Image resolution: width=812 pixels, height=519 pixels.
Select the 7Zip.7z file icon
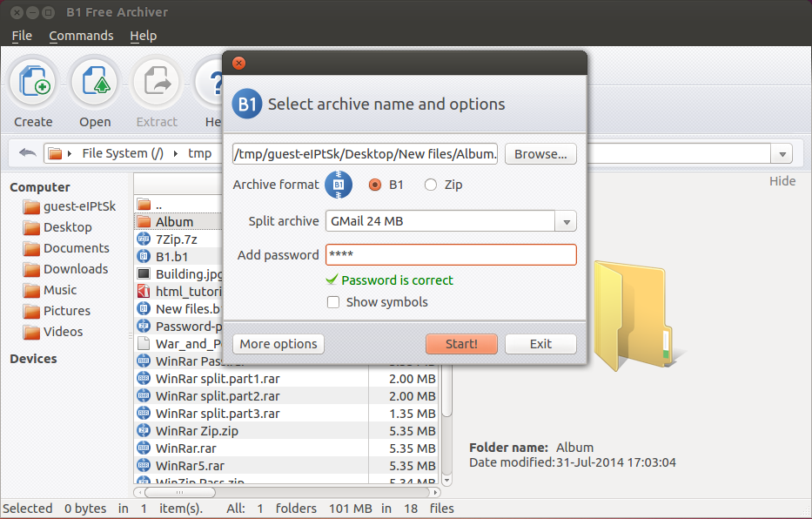tap(144, 239)
